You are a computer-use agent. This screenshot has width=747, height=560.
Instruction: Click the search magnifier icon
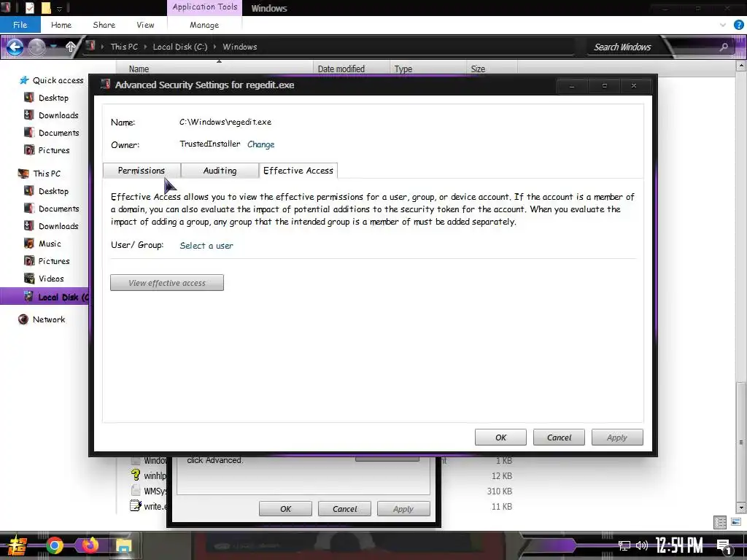(x=724, y=47)
